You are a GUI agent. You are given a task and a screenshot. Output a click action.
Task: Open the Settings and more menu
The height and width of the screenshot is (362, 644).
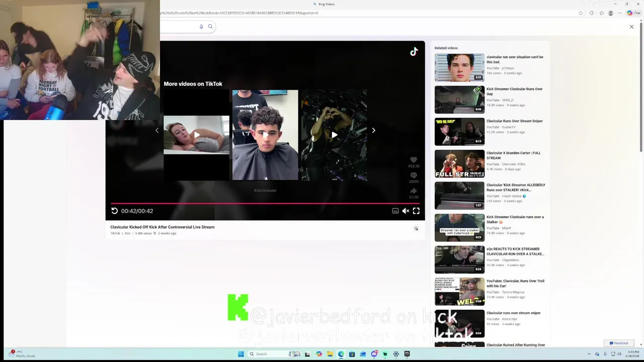(x=620, y=13)
